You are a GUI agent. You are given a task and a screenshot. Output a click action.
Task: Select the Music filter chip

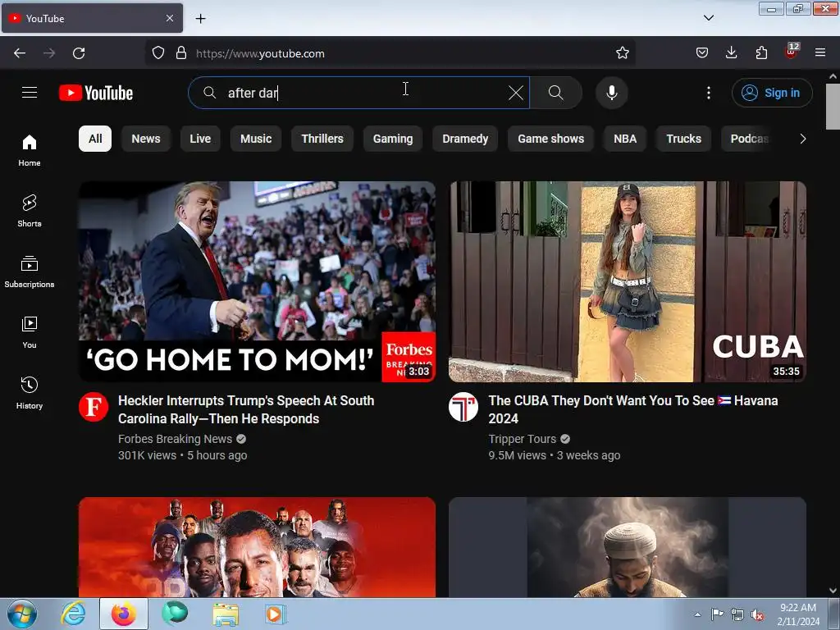(256, 139)
